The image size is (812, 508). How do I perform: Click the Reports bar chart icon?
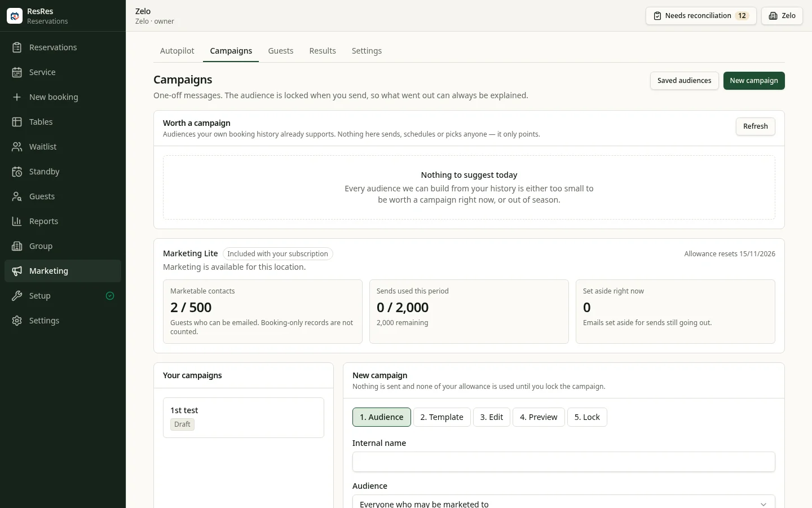pos(17,221)
